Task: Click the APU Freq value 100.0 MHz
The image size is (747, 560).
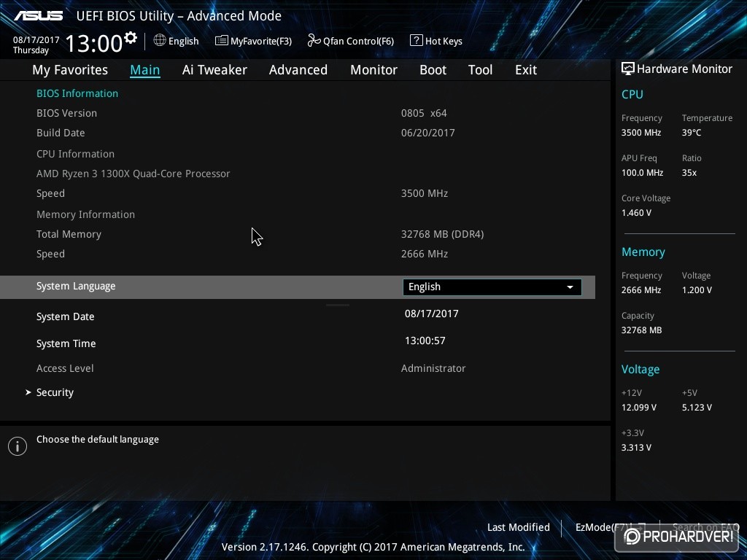Action: point(642,172)
